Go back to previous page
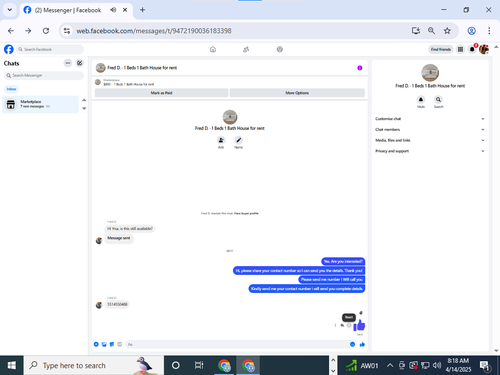Image resolution: width=500 pixels, height=375 pixels. 11,31
